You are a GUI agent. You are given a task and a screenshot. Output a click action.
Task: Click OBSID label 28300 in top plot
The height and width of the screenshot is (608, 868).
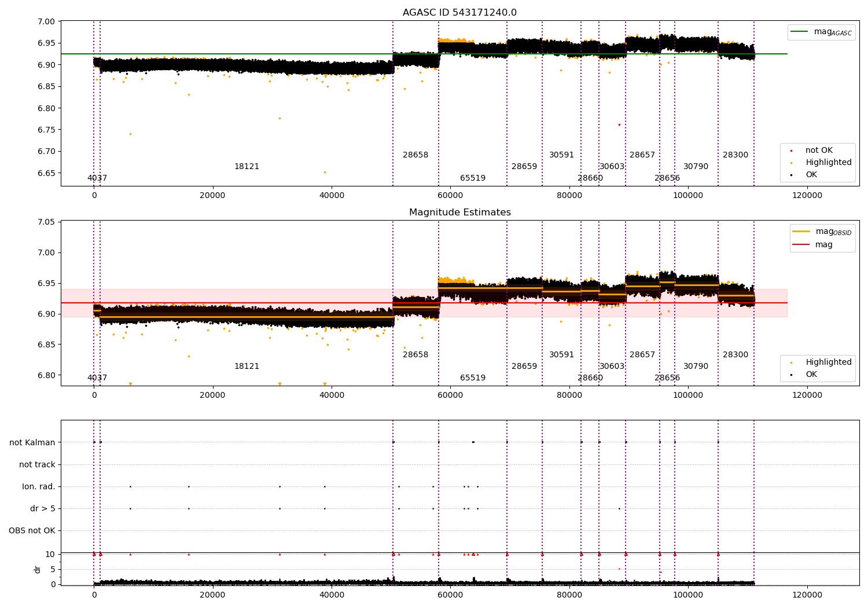(x=735, y=155)
